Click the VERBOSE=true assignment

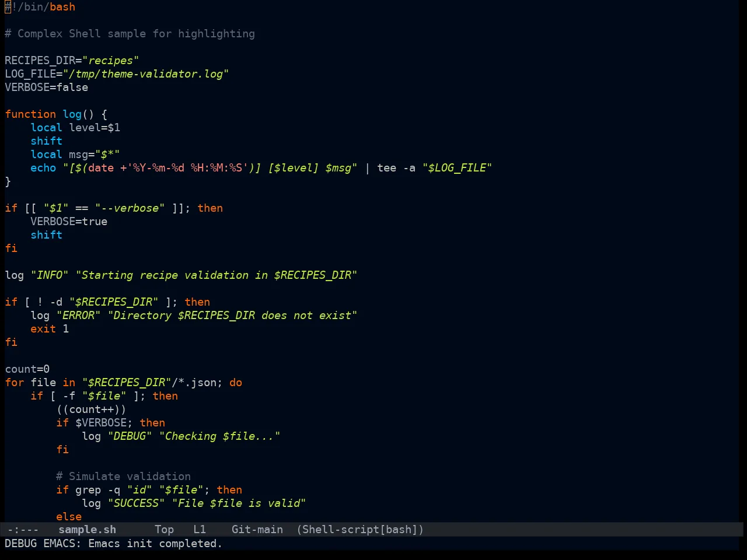[69, 222]
